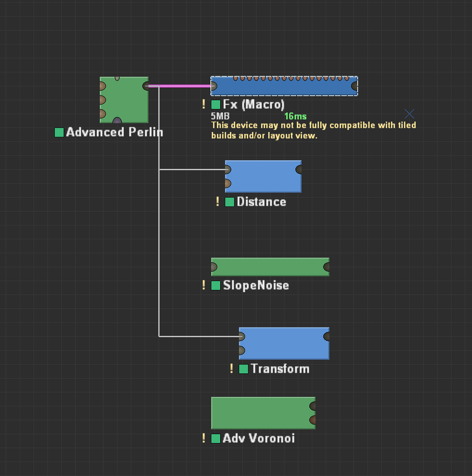
Task: Click the exclamation icon next to the Distance device
Action: coord(217,202)
